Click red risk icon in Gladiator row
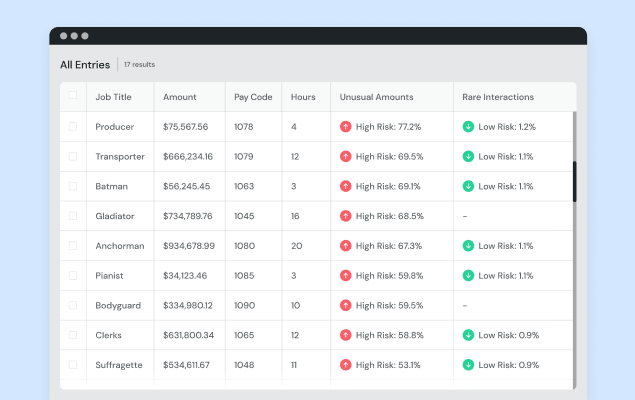This screenshot has height=400, width=635. pos(346,216)
